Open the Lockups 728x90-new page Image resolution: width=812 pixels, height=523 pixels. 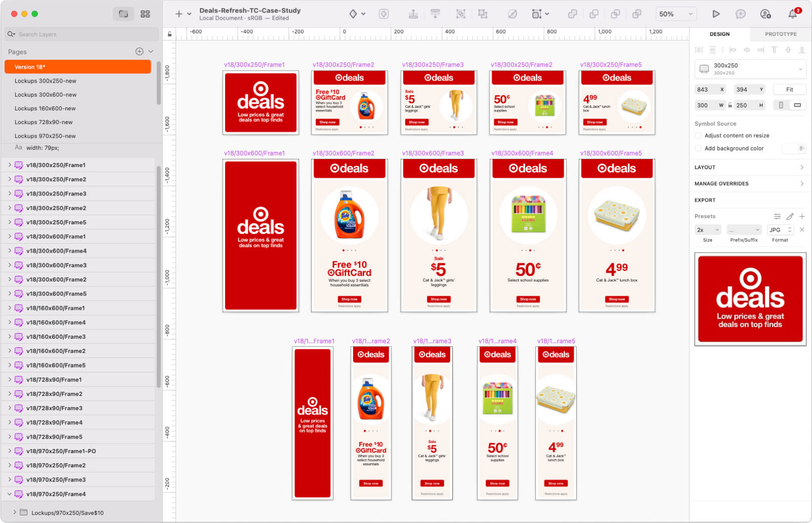point(78,122)
